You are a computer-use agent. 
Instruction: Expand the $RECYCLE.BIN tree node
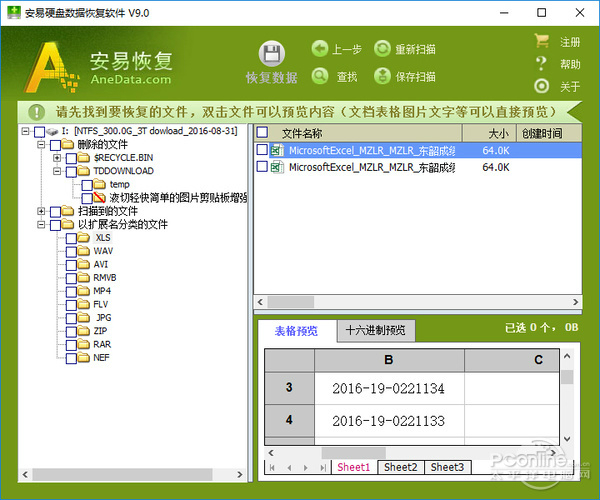click(x=57, y=158)
